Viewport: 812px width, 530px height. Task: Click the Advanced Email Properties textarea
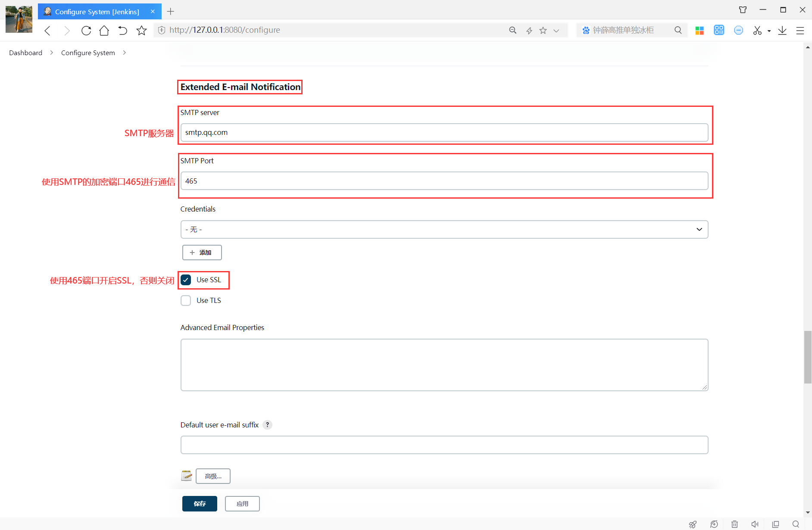click(x=444, y=365)
